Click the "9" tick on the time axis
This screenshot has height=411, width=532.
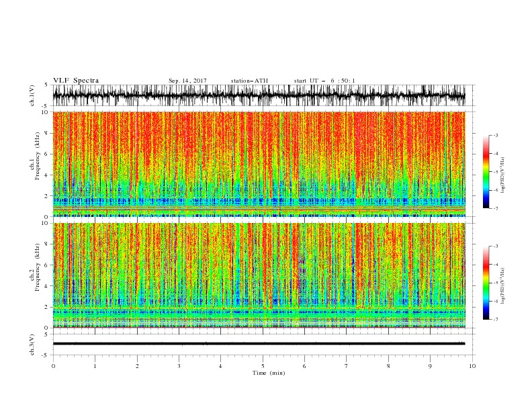point(430,366)
